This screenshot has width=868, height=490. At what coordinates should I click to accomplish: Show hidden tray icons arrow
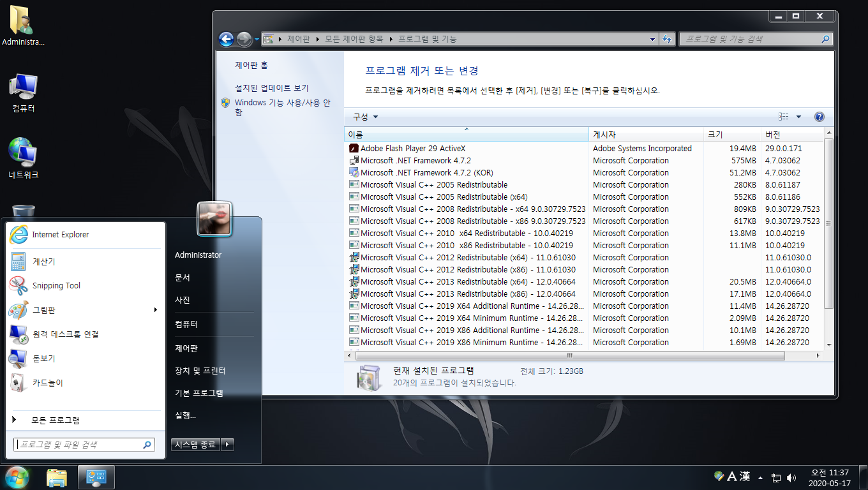click(x=760, y=477)
